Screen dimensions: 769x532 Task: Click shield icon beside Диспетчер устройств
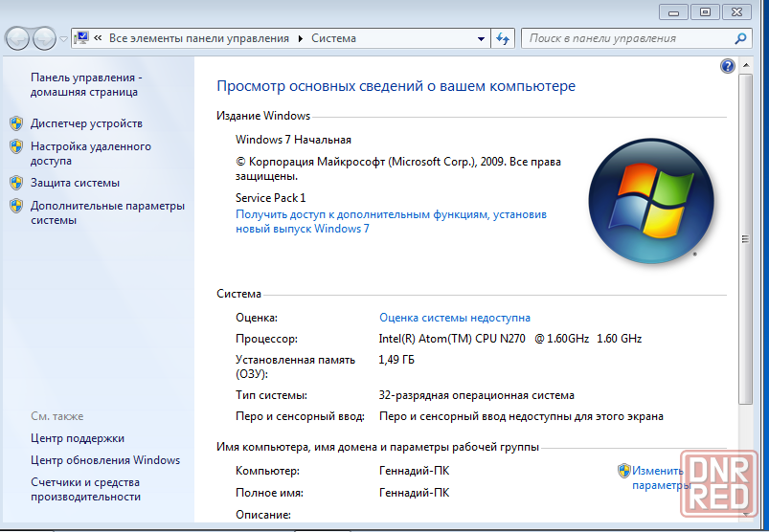point(15,123)
